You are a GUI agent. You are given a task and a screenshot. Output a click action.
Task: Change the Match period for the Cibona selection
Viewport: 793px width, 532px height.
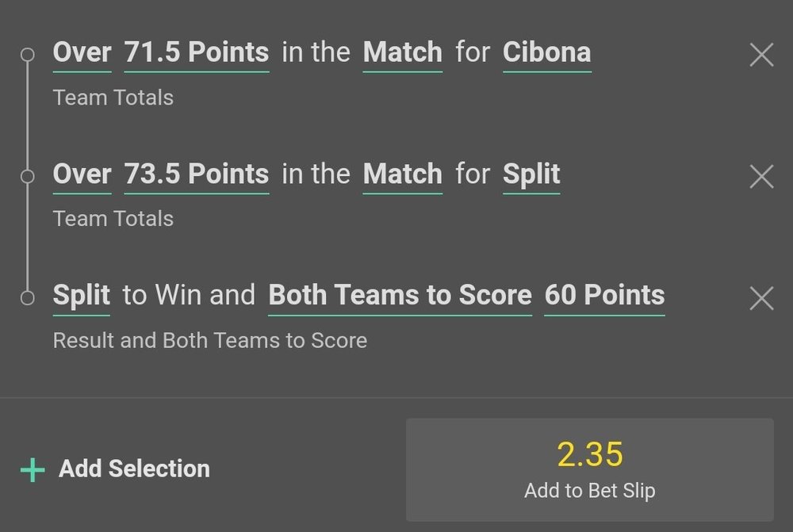402,53
